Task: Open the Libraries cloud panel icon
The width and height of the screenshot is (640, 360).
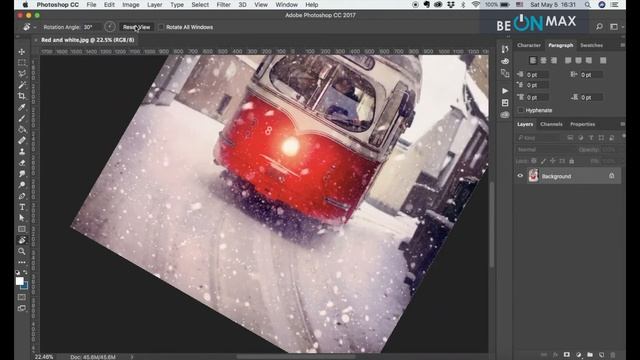Action: point(505,115)
